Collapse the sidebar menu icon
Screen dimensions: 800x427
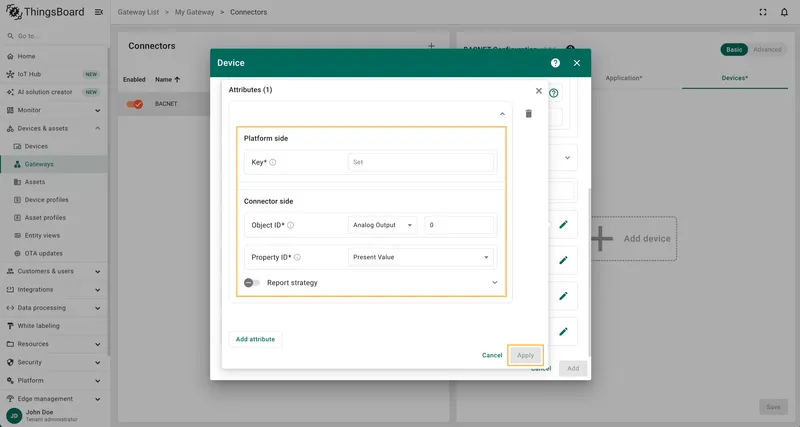pos(99,12)
